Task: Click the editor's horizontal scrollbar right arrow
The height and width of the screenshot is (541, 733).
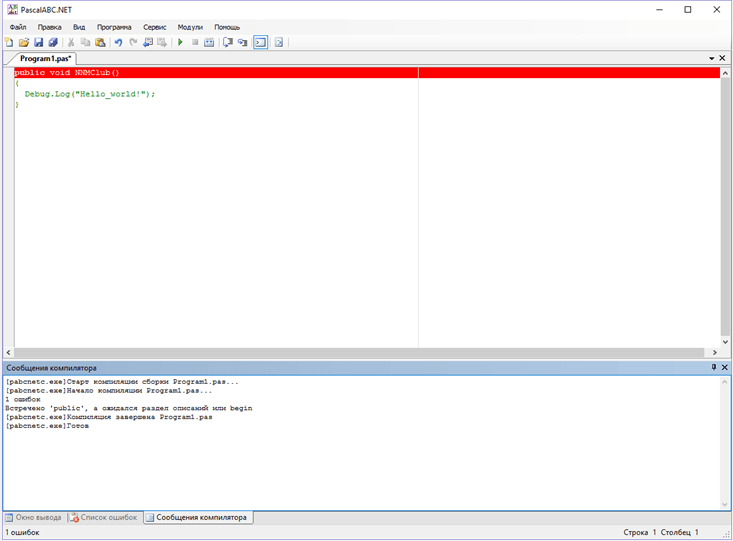Action: (714, 353)
